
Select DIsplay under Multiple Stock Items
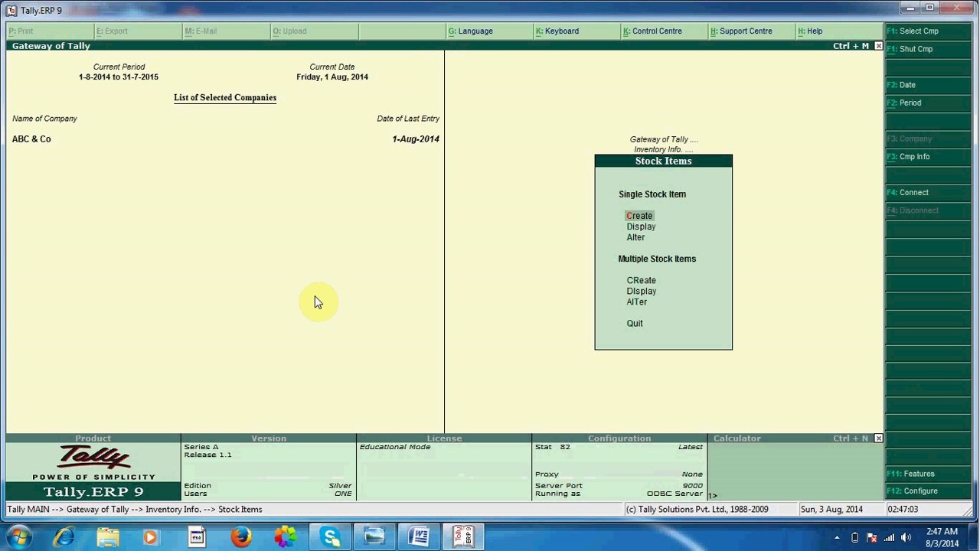coord(641,291)
